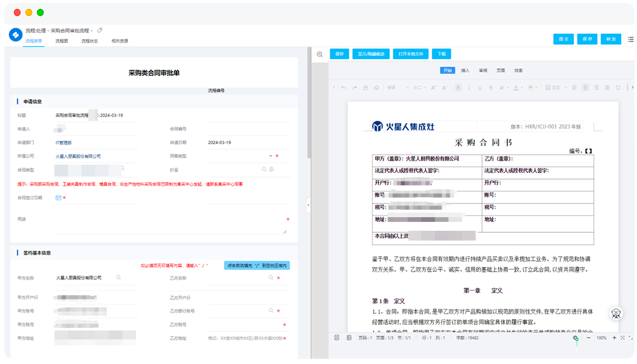Collapse the left form panel with splitter arrow

308,205
